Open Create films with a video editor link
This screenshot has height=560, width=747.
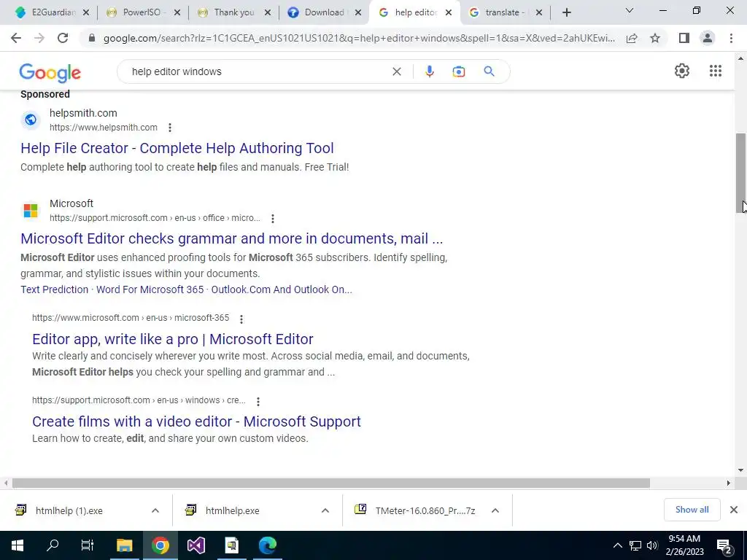[x=196, y=421]
